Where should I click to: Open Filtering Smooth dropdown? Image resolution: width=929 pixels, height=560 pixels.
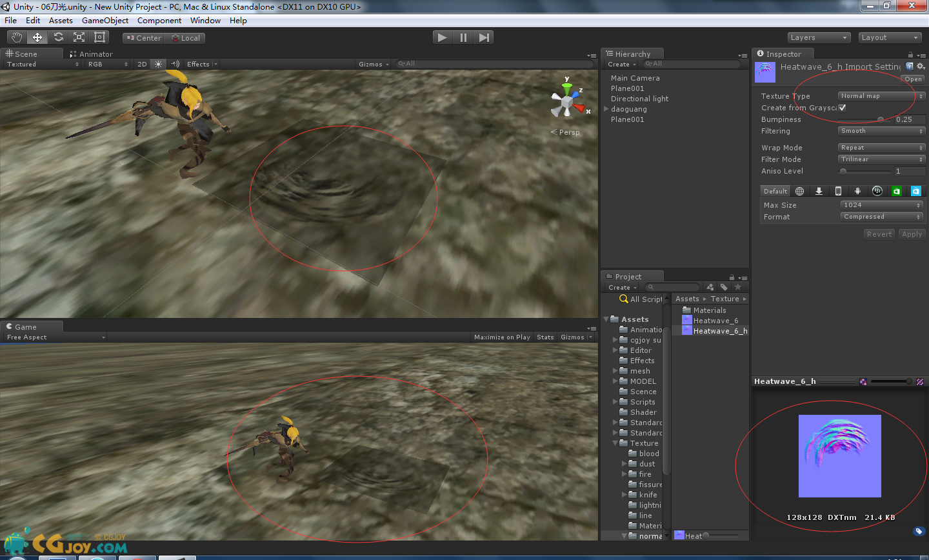click(x=881, y=131)
